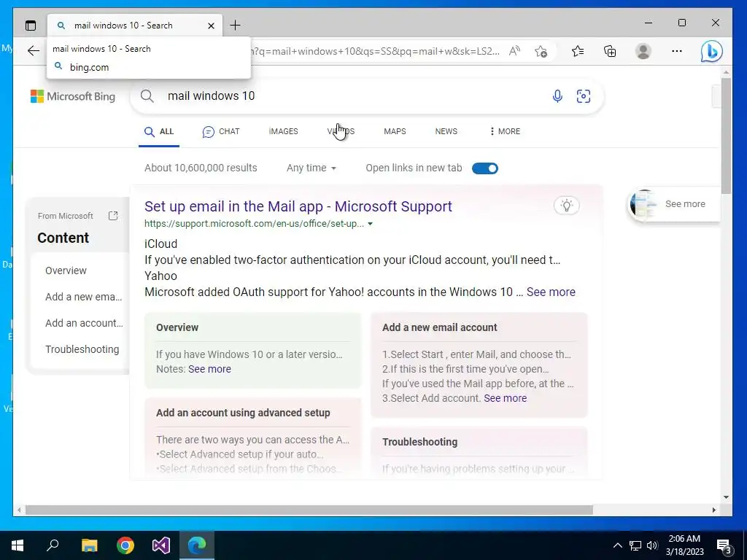Open the Overview card heading
This screenshot has width=747, height=560.
[x=177, y=327]
